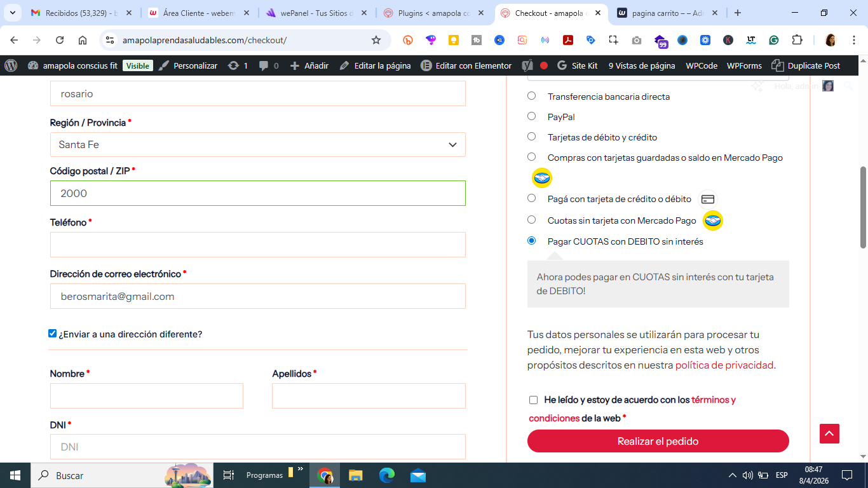
Task: Show hidden system tray icons
Action: click(733, 475)
